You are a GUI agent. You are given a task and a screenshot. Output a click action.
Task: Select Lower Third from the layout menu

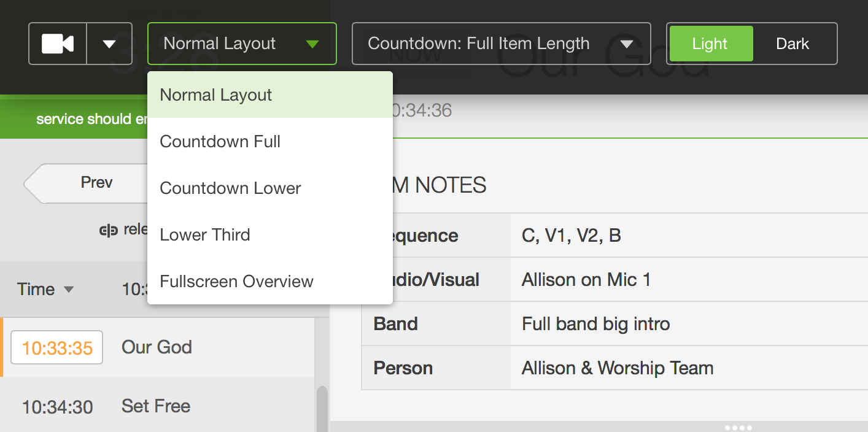click(x=204, y=234)
